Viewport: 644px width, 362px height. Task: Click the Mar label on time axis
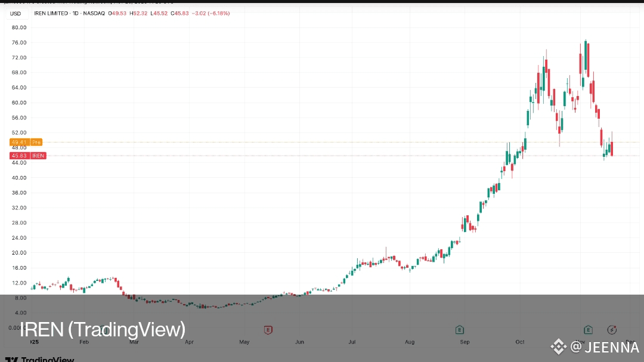(134, 342)
